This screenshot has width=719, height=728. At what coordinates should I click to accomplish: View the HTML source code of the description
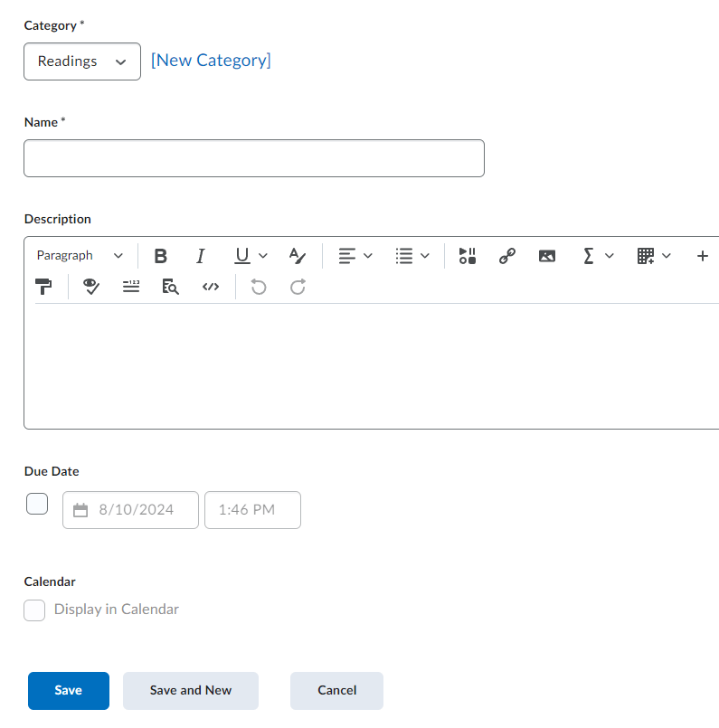coord(211,286)
